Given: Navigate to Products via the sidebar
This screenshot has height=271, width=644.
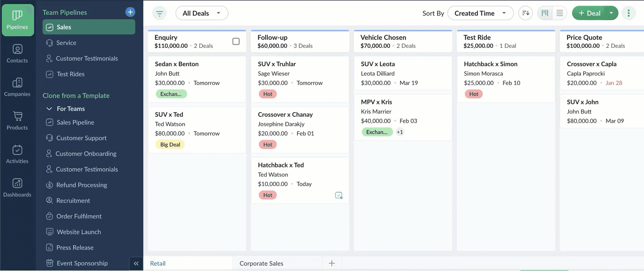Looking at the screenshot, I should [x=17, y=120].
